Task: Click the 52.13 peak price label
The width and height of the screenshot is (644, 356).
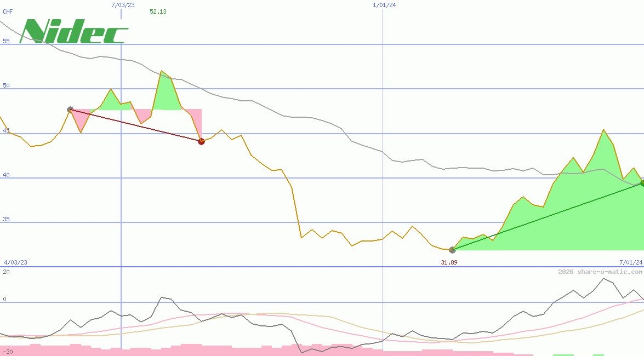Action: point(158,12)
